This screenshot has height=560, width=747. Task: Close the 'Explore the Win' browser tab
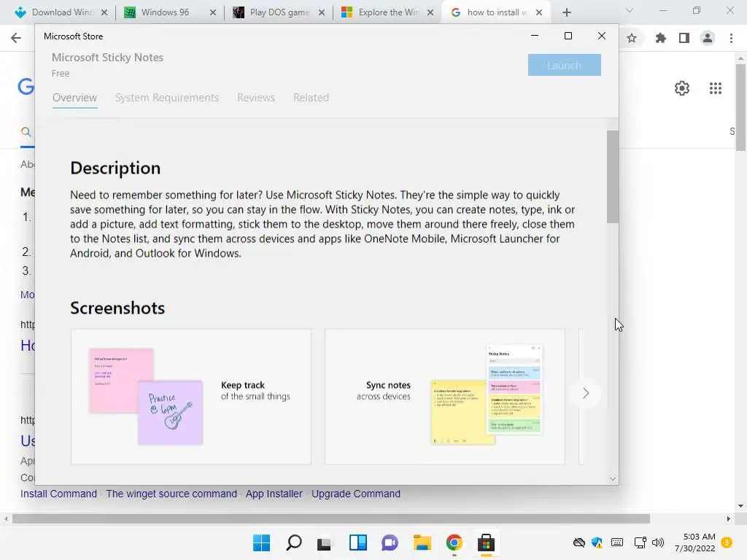[430, 12]
